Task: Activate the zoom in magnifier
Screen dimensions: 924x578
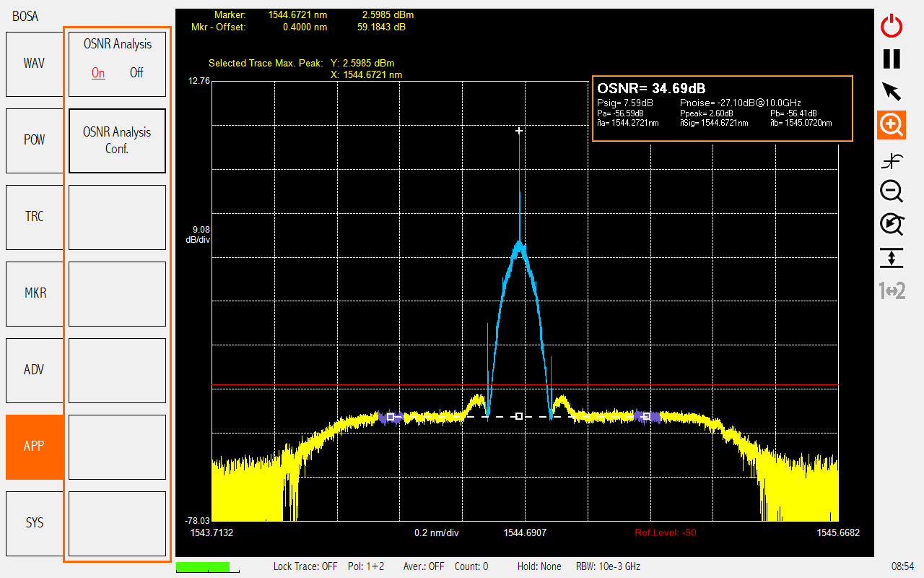Action: click(x=892, y=126)
